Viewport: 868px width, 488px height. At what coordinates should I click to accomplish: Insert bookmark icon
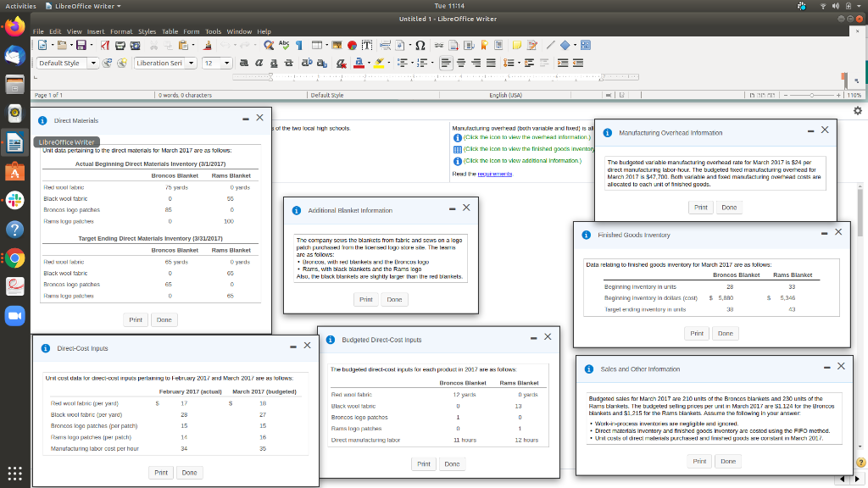tap(484, 46)
